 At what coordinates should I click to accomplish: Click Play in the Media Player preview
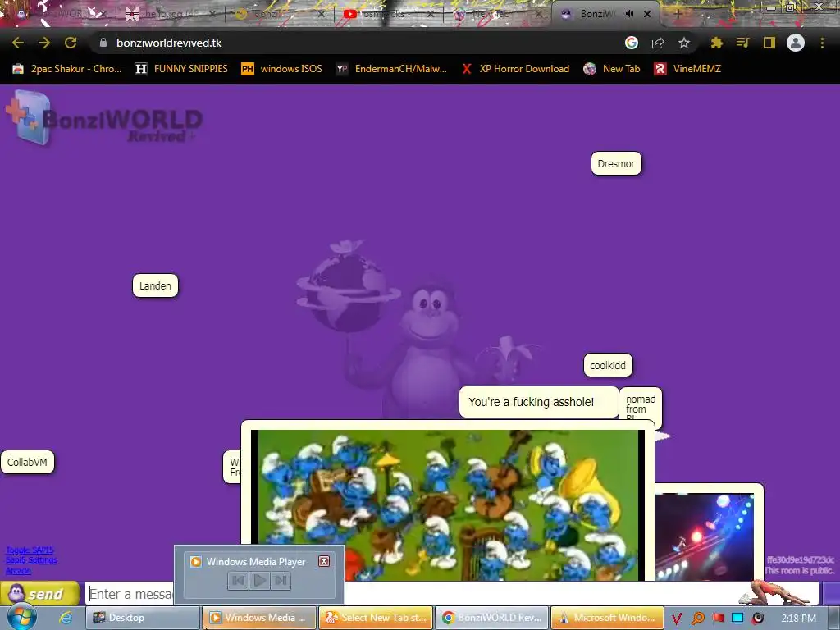[259, 580]
